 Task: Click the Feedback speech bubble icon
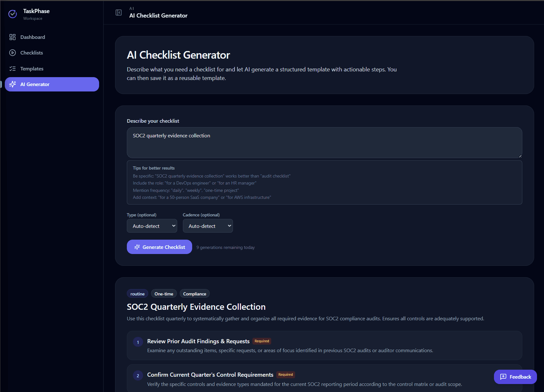coord(503,377)
